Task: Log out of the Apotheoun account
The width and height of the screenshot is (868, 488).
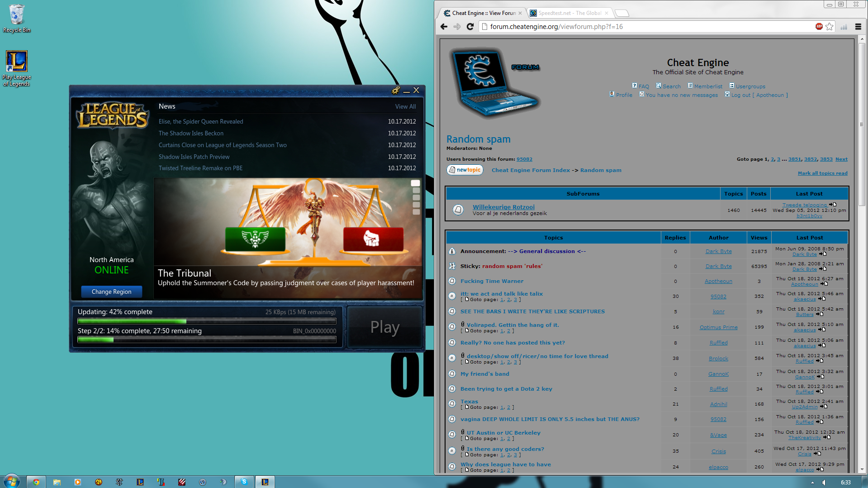Action: point(756,95)
